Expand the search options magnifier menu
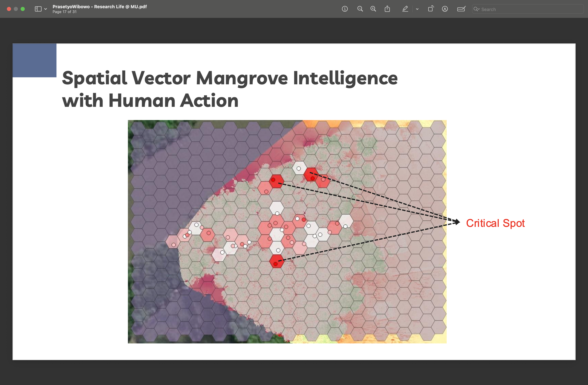This screenshot has width=588, height=385. coord(476,9)
